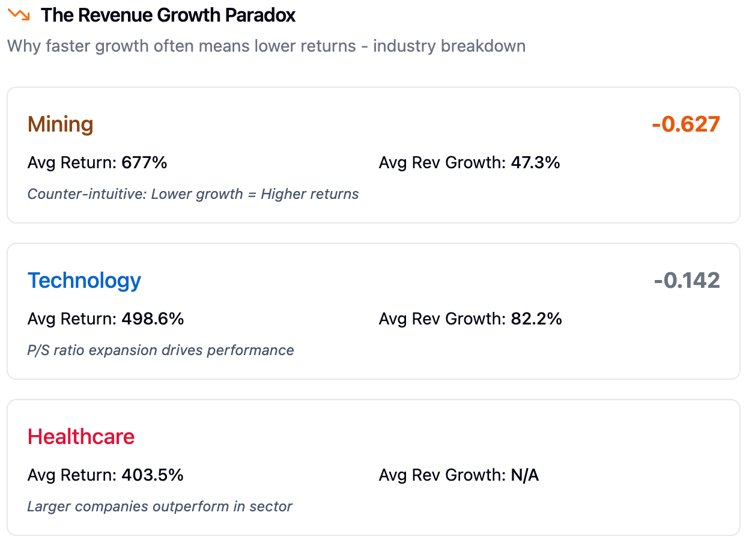Select the Healthcare industry title

click(81, 437)
